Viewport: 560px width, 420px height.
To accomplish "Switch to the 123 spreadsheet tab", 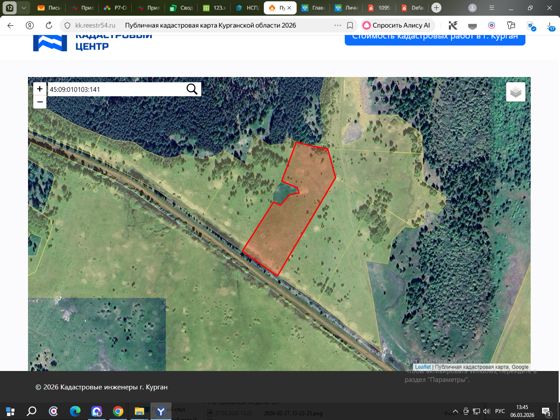I will pyautogui.click(x=214, y=8).
